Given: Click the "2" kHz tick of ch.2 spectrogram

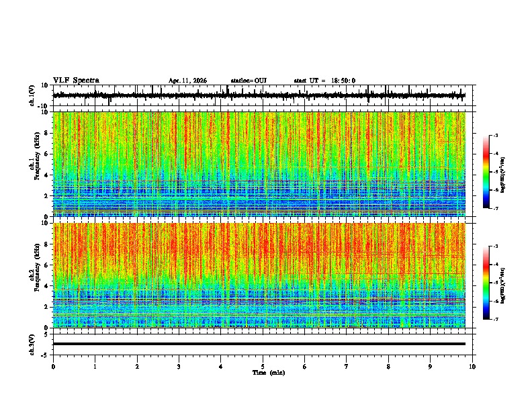Looking at the screenshot, I should [x=47, y=307].
